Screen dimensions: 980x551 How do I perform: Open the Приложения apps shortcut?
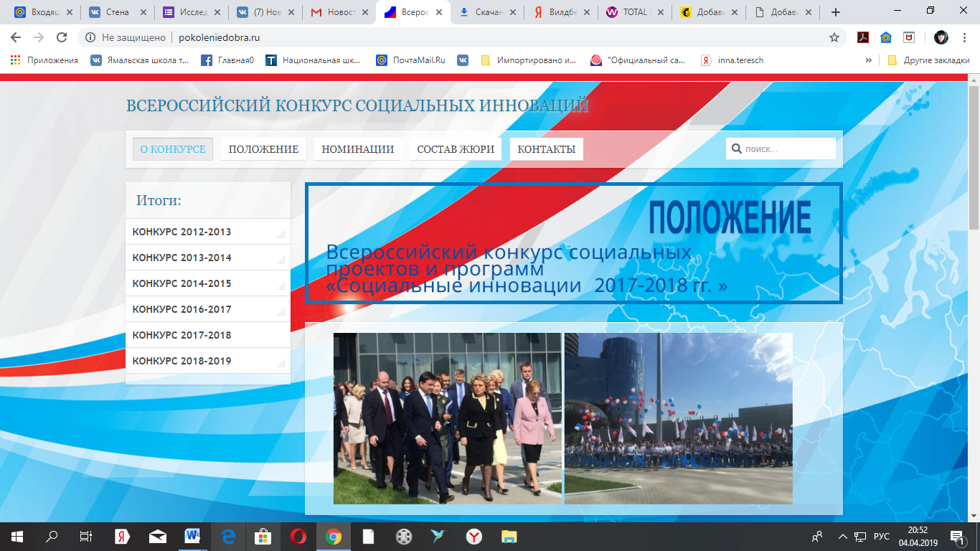click(x=44, y=60)
